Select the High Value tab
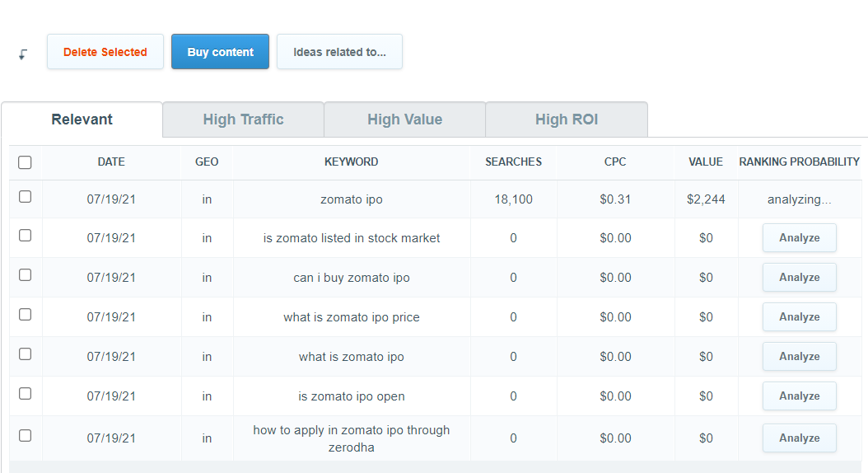The height and width of the screenshot is (473, 868). tap(404, 119)
